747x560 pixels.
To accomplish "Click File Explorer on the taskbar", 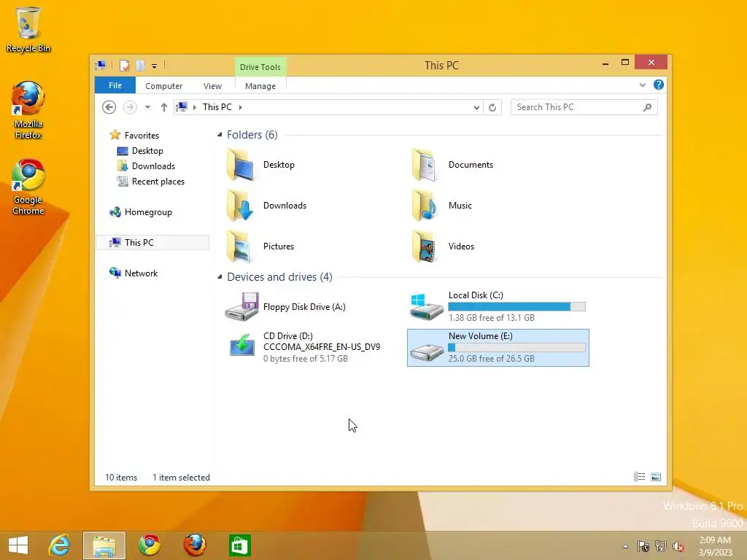I will point(104,545).
